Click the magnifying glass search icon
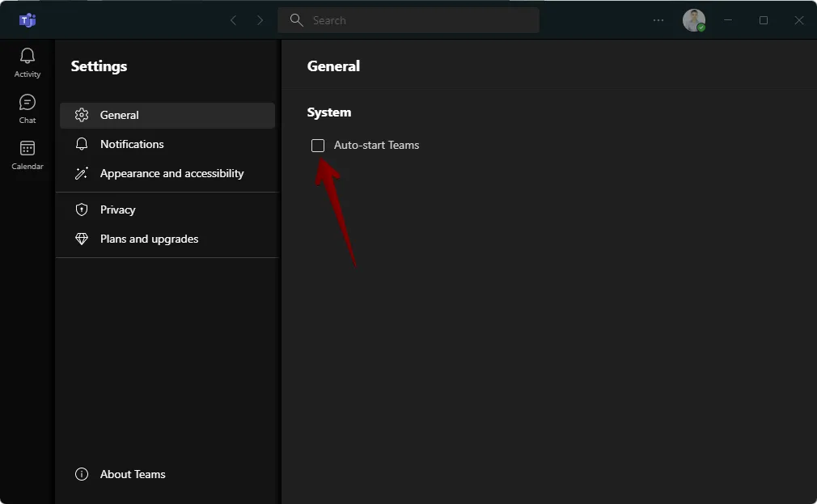817x504 pixels. [x=296, y=20]
